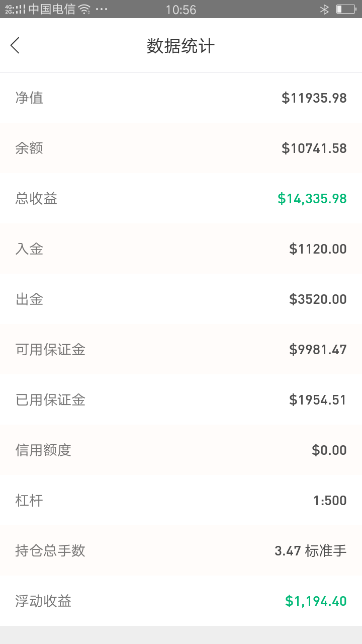Tap the 10:56 clock in status bar
This screenshot has height=644, width=362.
[181, 10]
